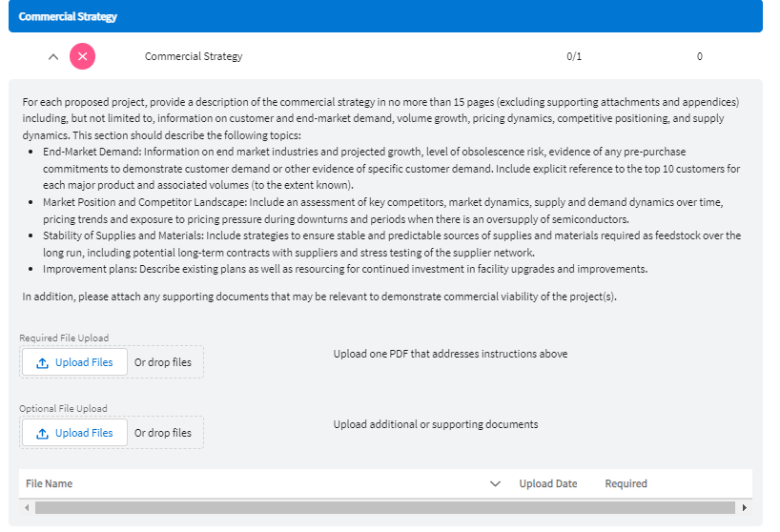Screen dimensions: 780x532
Task: Click the upload arrow icon under Required File Upload
Action: (42, 362)
